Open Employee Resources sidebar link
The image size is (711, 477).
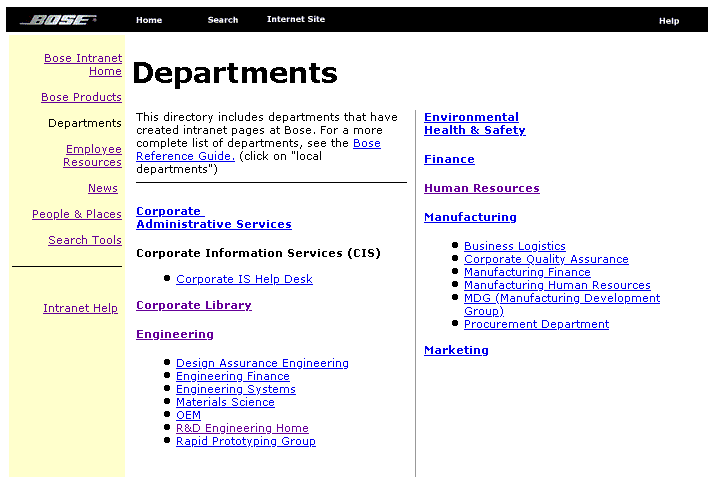(x=93, y=156)
